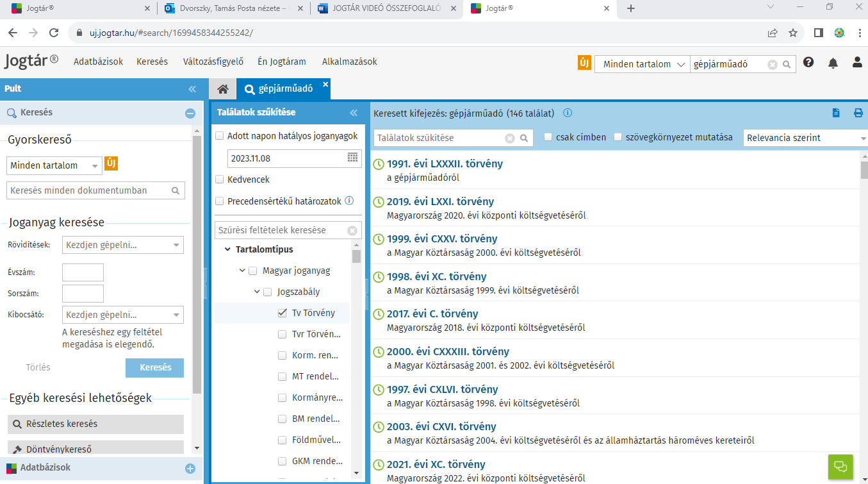
Task: Collapse the Találatok szűkítése panel
Action: coord(353,113)
